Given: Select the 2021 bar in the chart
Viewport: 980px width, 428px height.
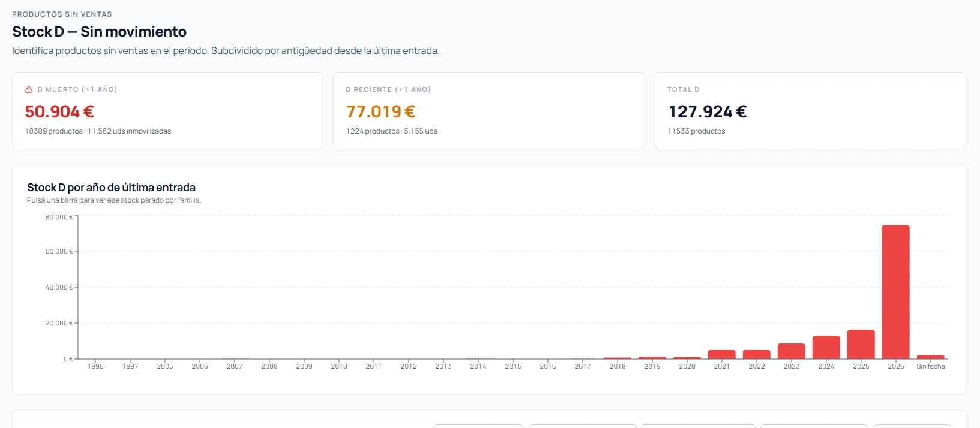Looking at the screenshot, I should (721, 354).
